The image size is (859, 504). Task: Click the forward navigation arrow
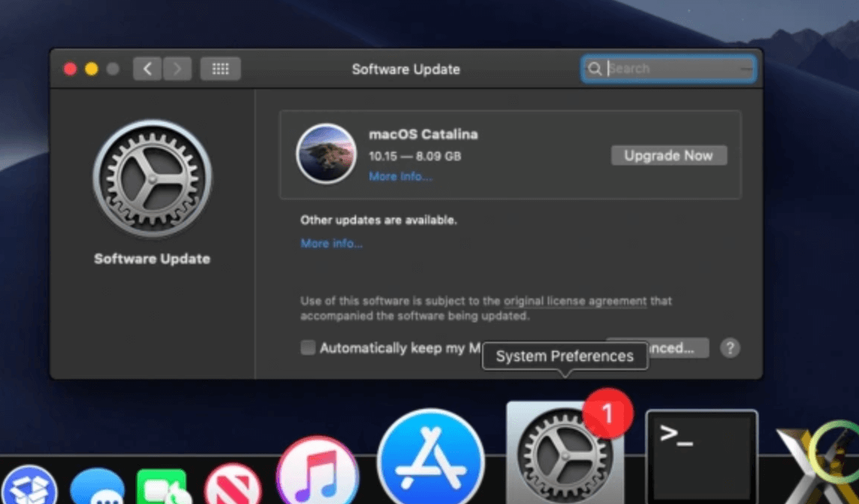pyautogui.click(x=177, y=68)
